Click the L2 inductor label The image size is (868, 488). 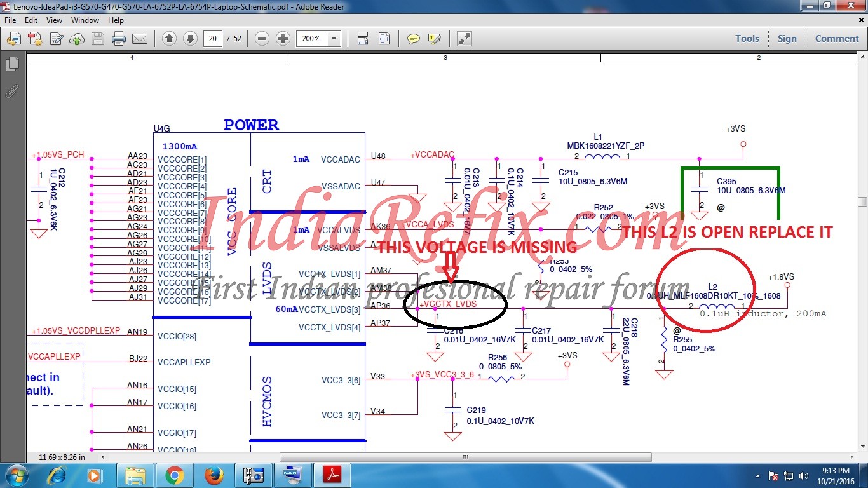point(712,287)
